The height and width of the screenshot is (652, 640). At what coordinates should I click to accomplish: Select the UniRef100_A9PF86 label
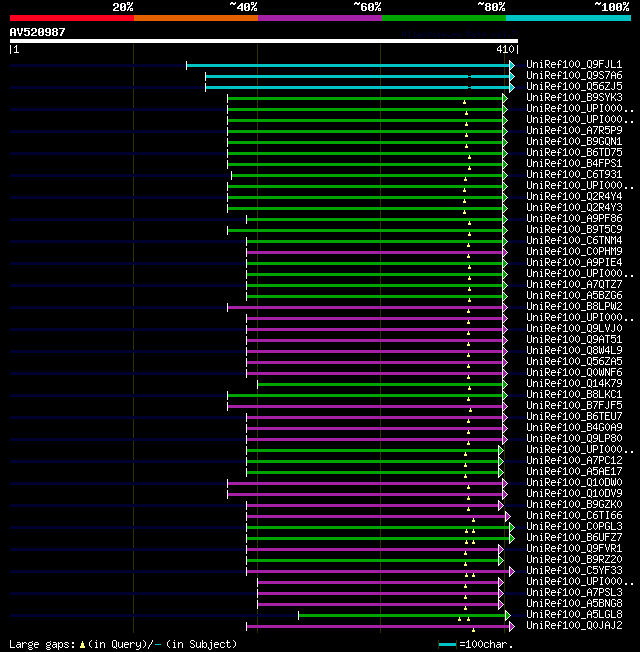click(574, 218)
